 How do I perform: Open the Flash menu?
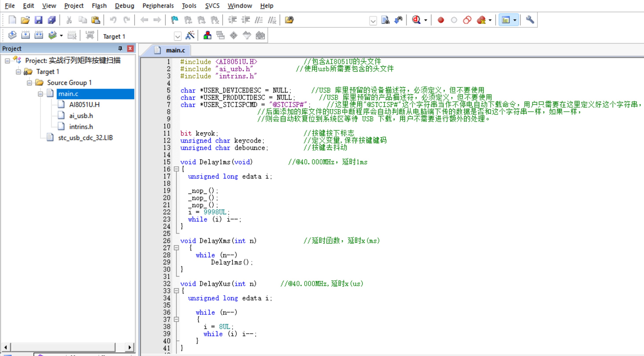[x=99, y=6]
